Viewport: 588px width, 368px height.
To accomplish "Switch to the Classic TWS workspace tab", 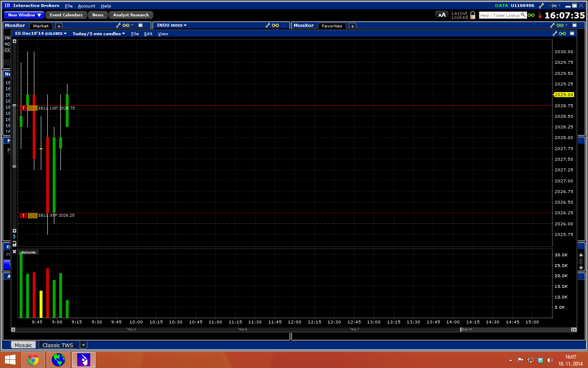I will [58, 345].
